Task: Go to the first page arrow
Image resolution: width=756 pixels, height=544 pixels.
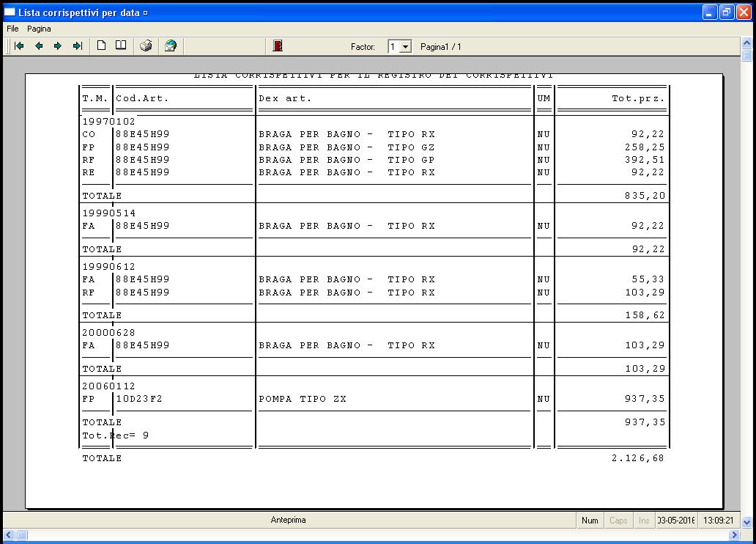Action: 20,46
